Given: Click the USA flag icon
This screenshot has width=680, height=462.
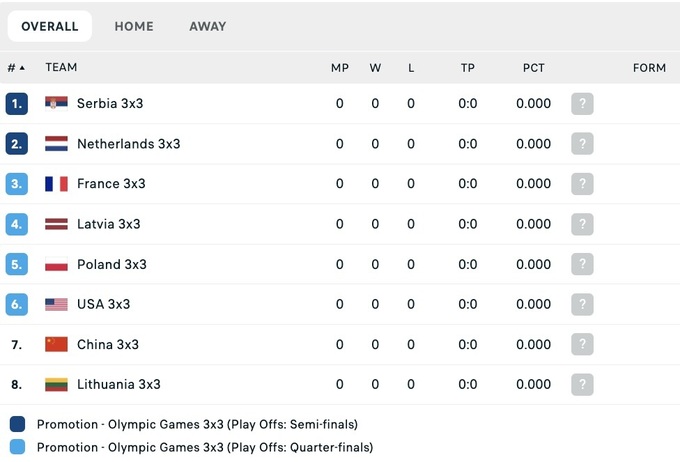Looking at the screenshot, I should click(x=56, y=304).
